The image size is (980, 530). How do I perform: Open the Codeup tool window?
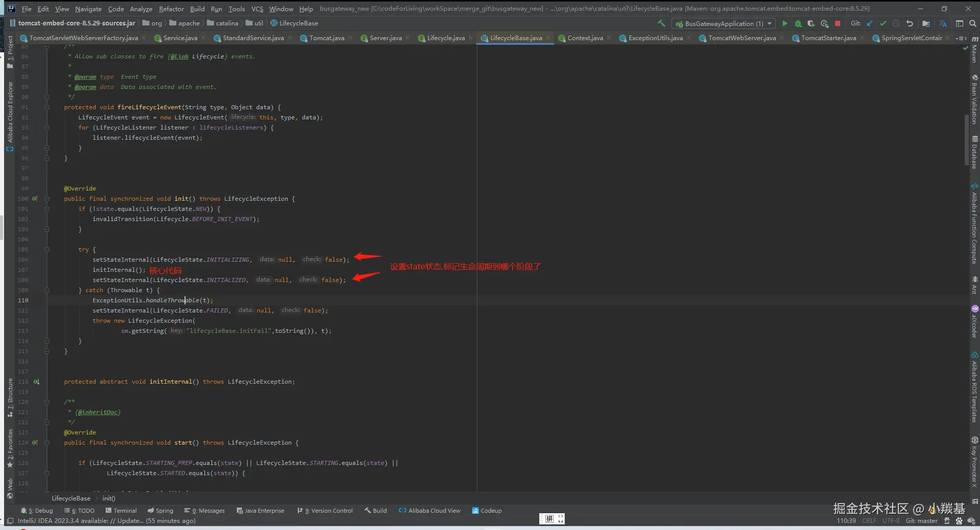point(487,511)
